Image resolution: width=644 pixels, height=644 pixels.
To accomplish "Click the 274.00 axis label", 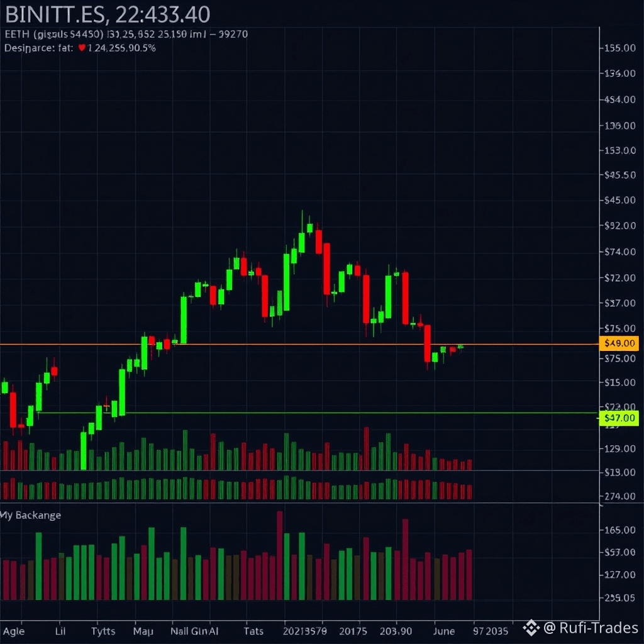I will [x=619, y=496].
